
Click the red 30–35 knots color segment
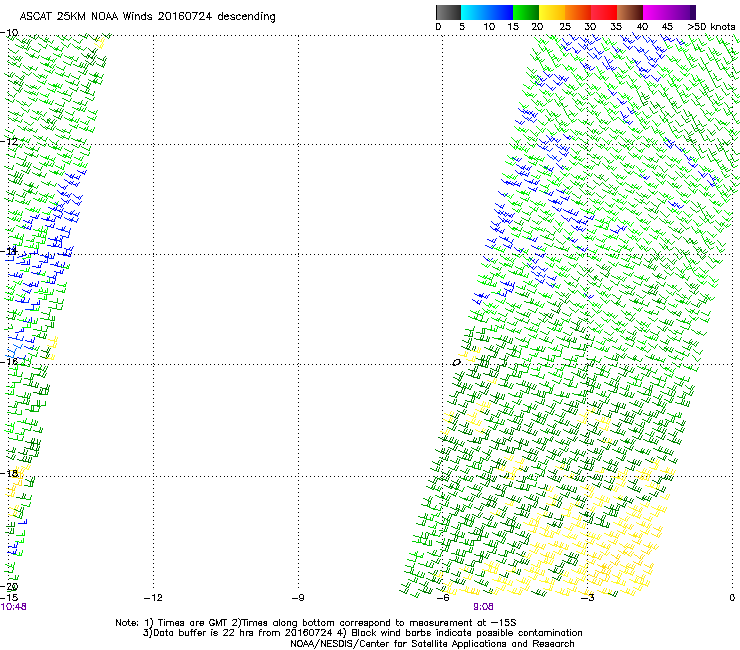pos(604,12)
